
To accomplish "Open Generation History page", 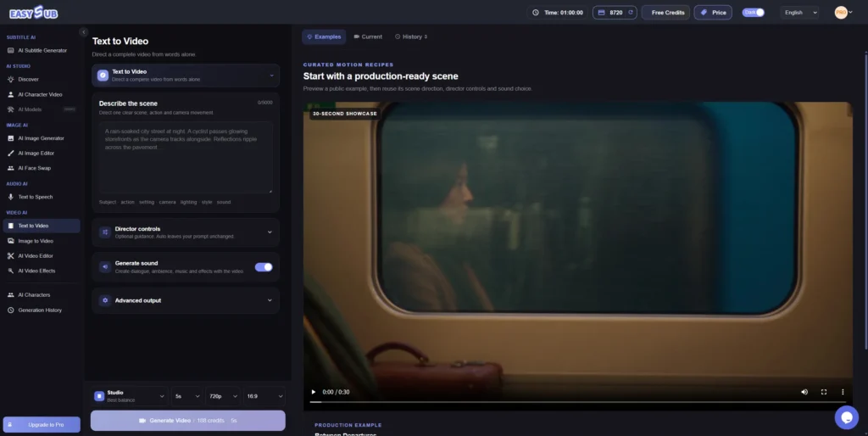I will click(x=42, y=310).
